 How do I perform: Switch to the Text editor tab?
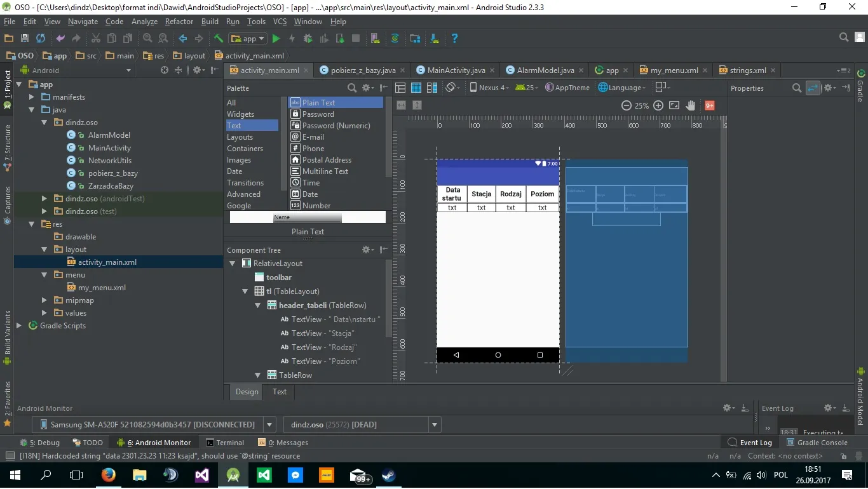(x=280, y=392)
